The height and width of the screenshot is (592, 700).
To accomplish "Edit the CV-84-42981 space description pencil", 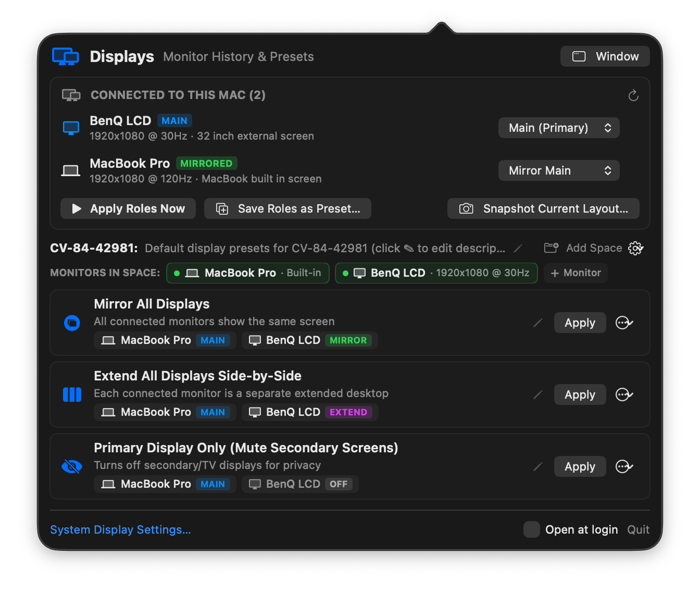I will 518,249.
